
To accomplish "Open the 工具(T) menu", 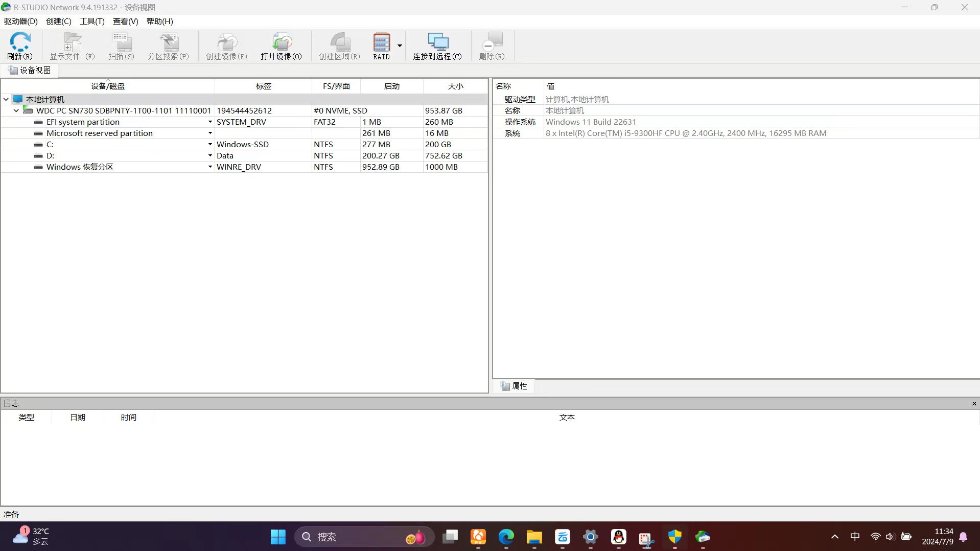I will coord(92,21).
